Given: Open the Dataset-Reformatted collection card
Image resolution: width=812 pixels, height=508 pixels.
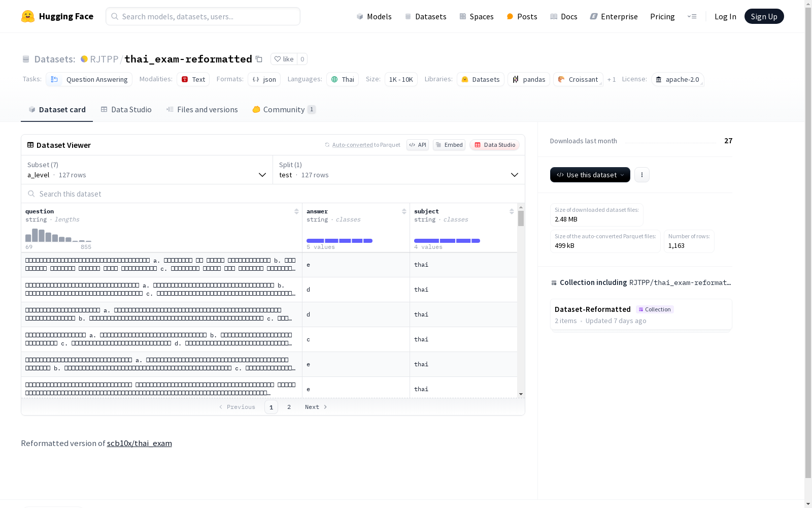Looking at the screenshot, I should pos(641,315).
